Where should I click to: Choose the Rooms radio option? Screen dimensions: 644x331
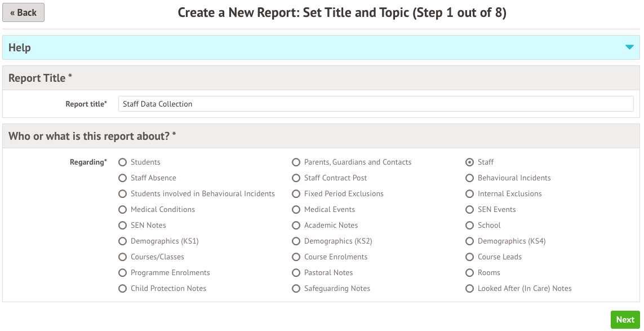pyautogui.click(x=469, y=273)
